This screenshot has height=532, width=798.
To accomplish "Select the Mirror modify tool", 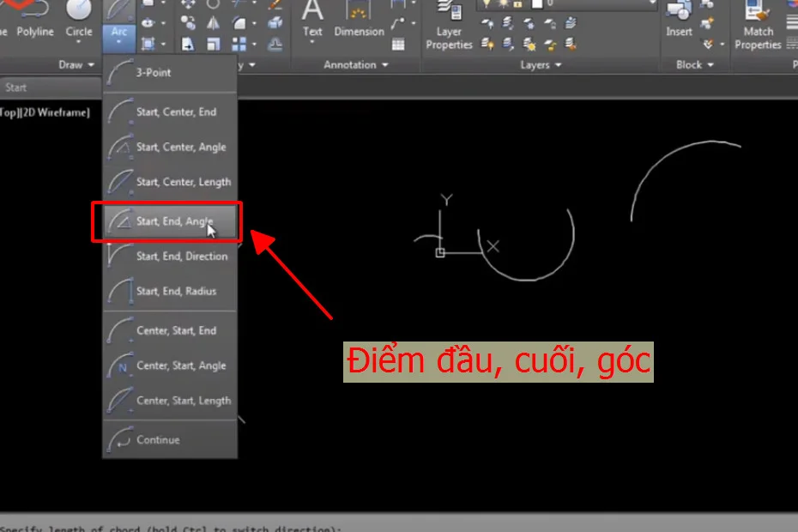I will tap(213, 22).
